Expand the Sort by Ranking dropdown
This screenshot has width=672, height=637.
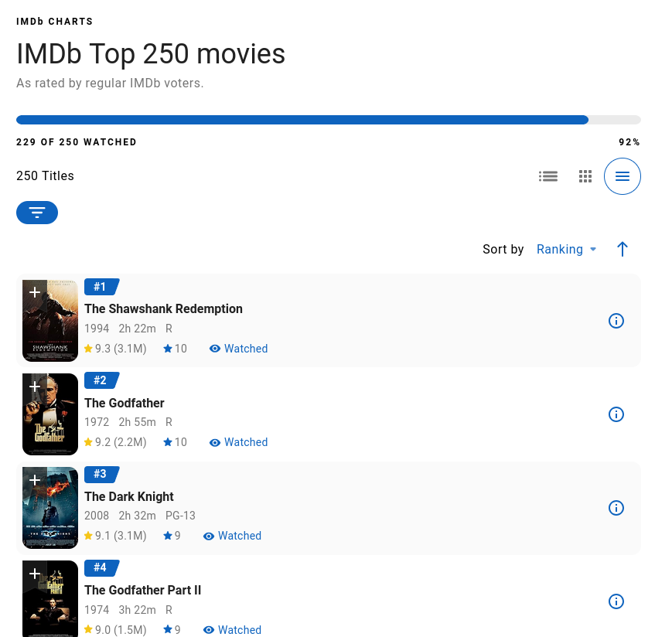click(566, 249)
